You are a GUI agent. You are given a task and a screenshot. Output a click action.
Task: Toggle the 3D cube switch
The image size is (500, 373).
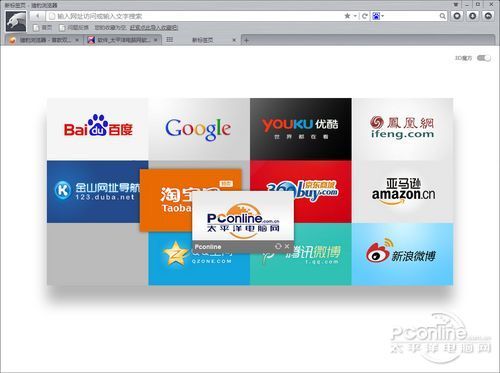(x=484, y=58)
